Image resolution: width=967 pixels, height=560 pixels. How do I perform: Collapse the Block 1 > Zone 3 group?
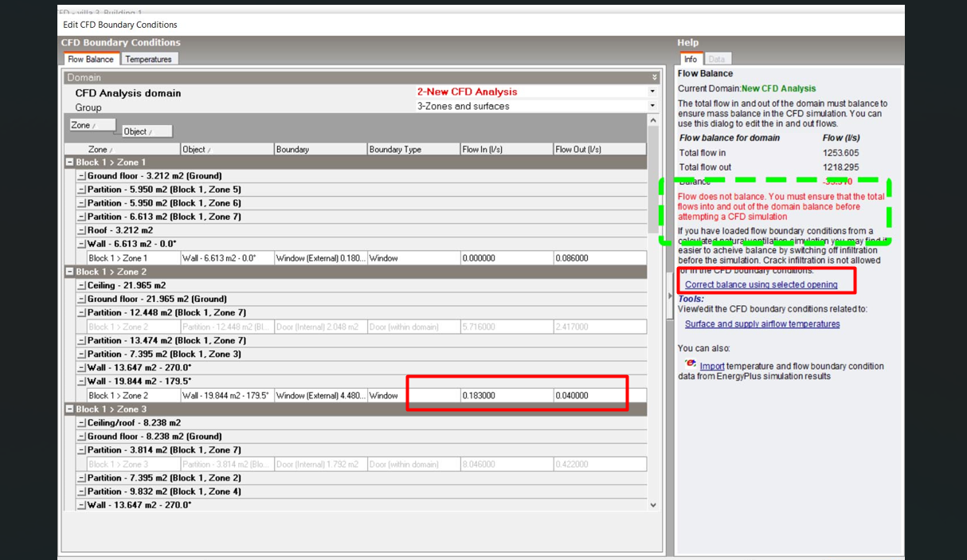pos(70,409)
